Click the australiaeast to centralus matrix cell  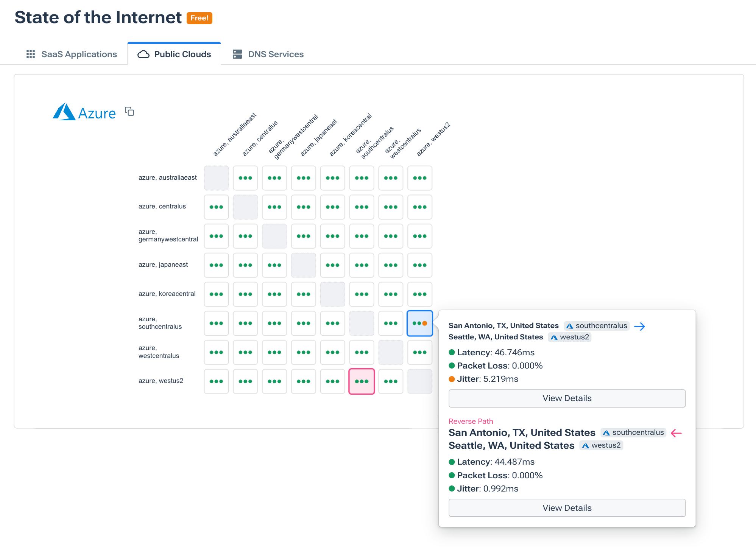[245, 178]
